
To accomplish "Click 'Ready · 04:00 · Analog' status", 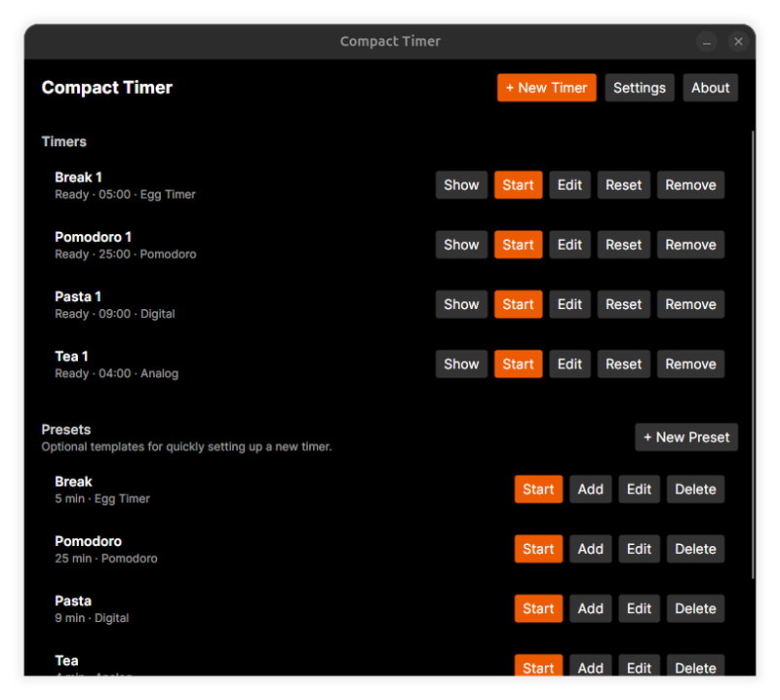I will pos(116,373).
